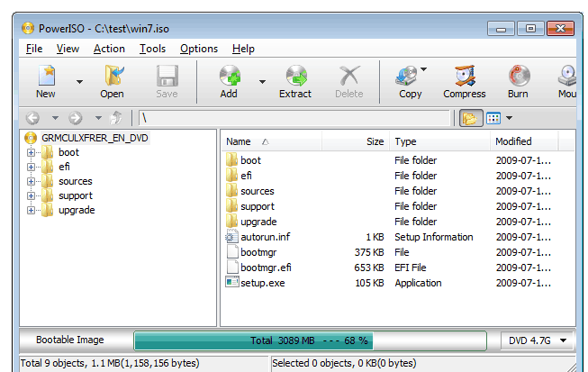
Task: Click the Back navigation arrow
Action: click(32, 118)
